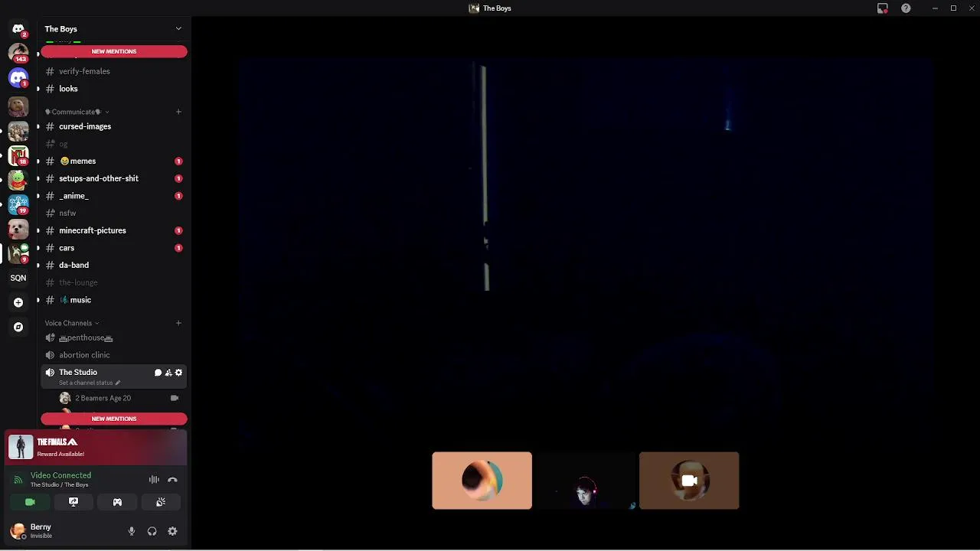Open Discord direct messages home
This screenshot has width=980, height=551.
tap(18, 29)
